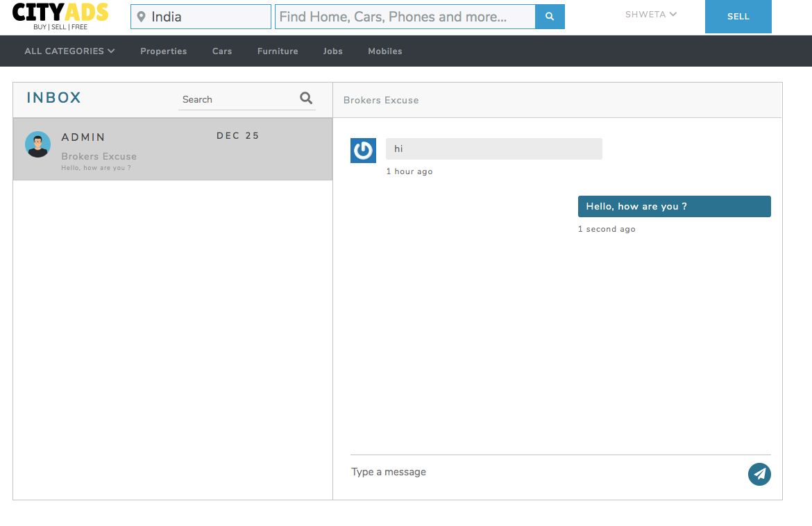Click the Brokers Excuse subject in the conversation list
Viewport: 812px width, 526px height.
[99, 156]
